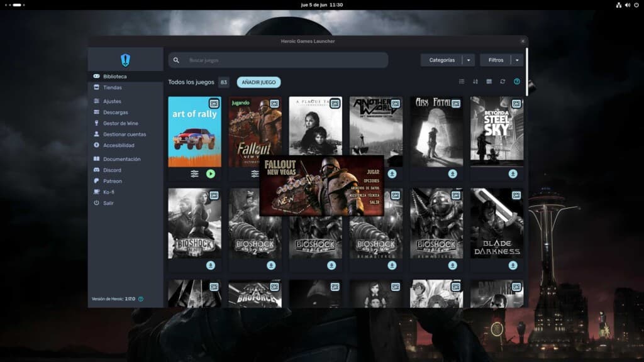Download BioShock 2 Remastered
The image size is (644, 362).
pos(392,265)
